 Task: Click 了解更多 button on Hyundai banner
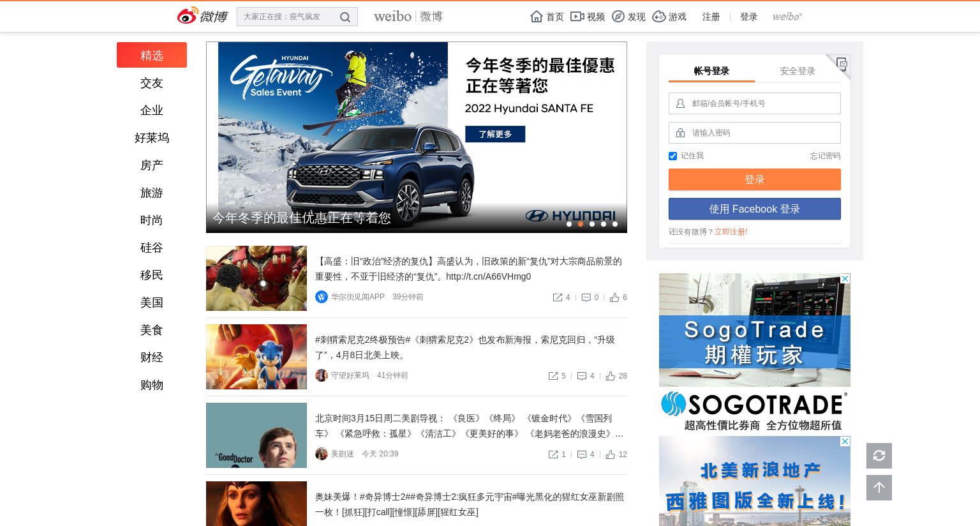coord(495,134)
